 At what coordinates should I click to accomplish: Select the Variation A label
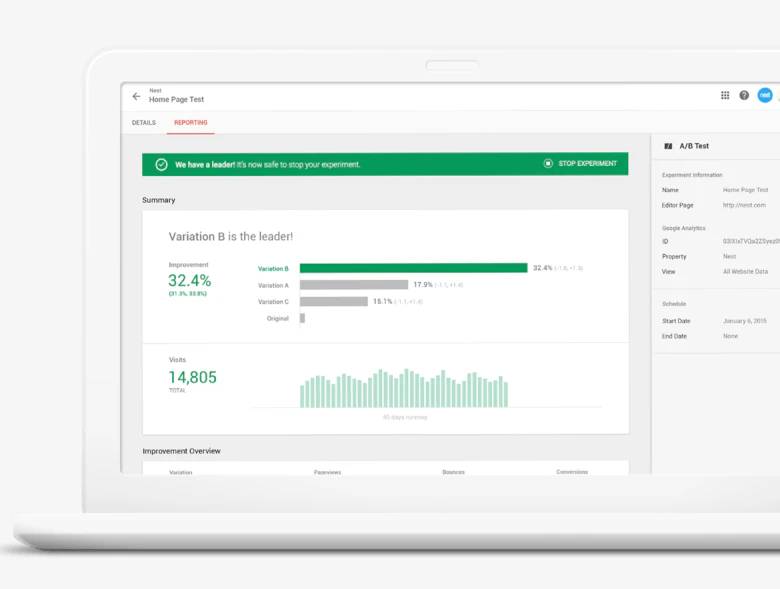273,286
